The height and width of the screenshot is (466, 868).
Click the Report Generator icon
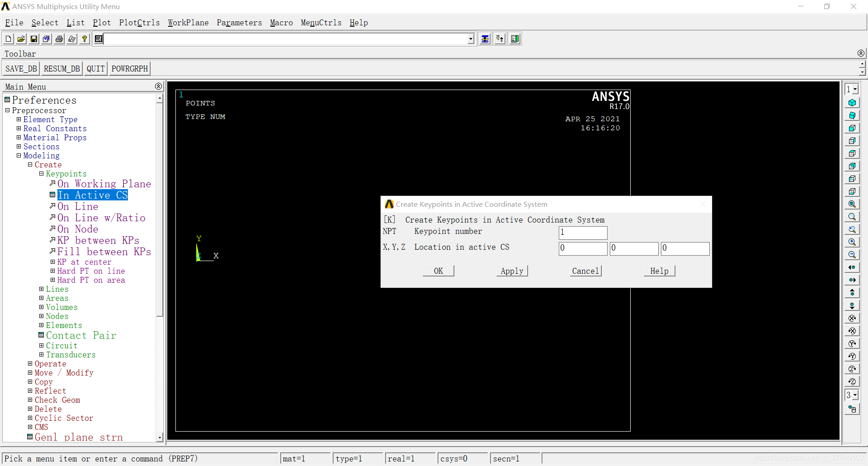[71, 39]
